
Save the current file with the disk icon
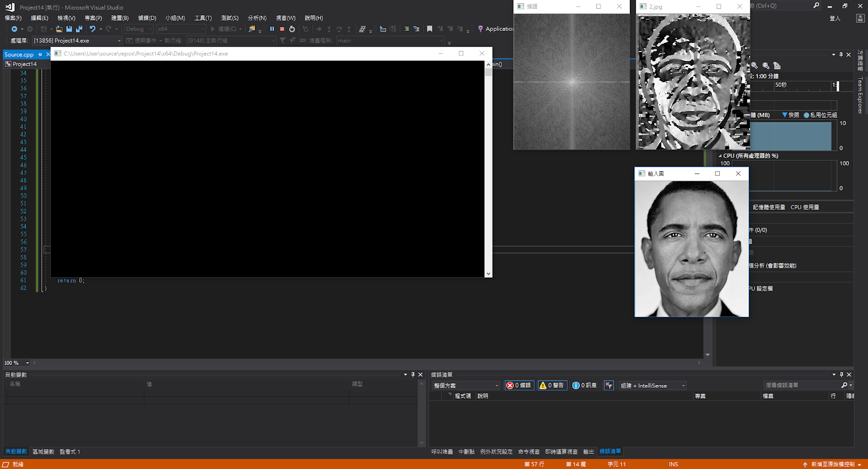click(69, 29)
